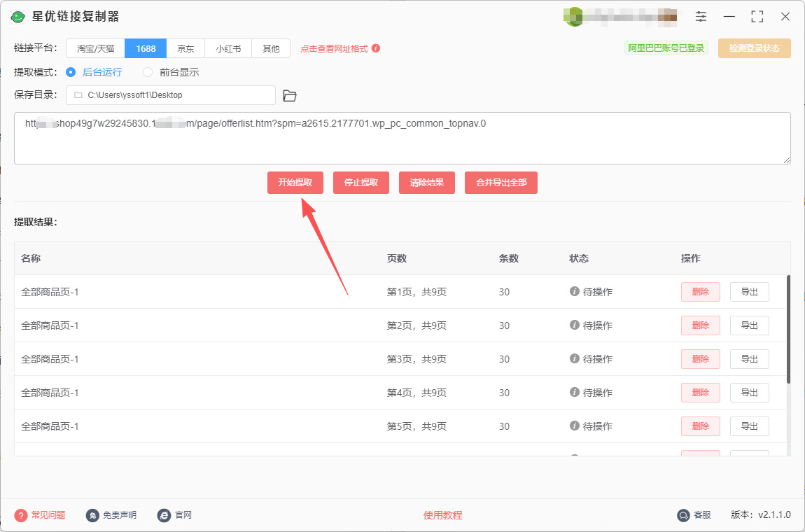Delete the 第3页 result row
The image size is (805, 532).
pyautogui.click(x=700, y=359)
